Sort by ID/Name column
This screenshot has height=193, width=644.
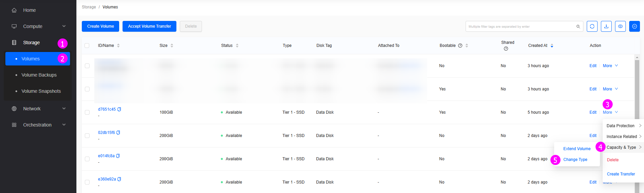tap(118, 46)
